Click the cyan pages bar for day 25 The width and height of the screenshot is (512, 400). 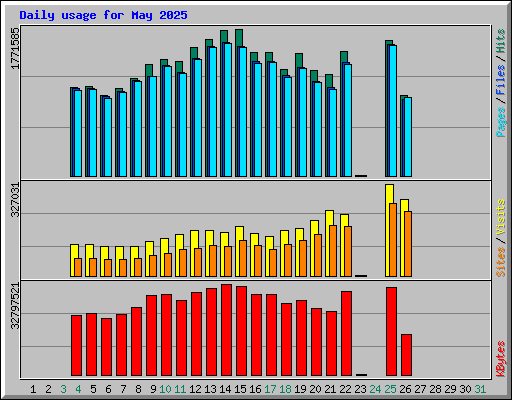393,111
